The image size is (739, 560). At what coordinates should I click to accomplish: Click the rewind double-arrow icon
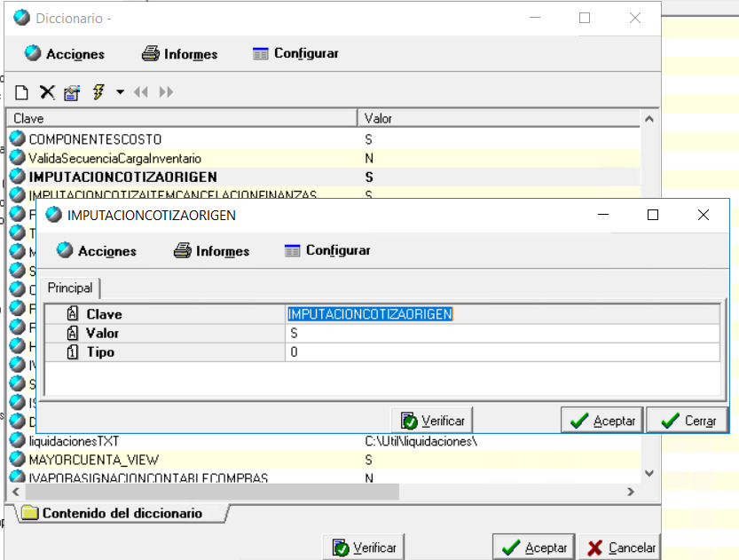[141, 92]
